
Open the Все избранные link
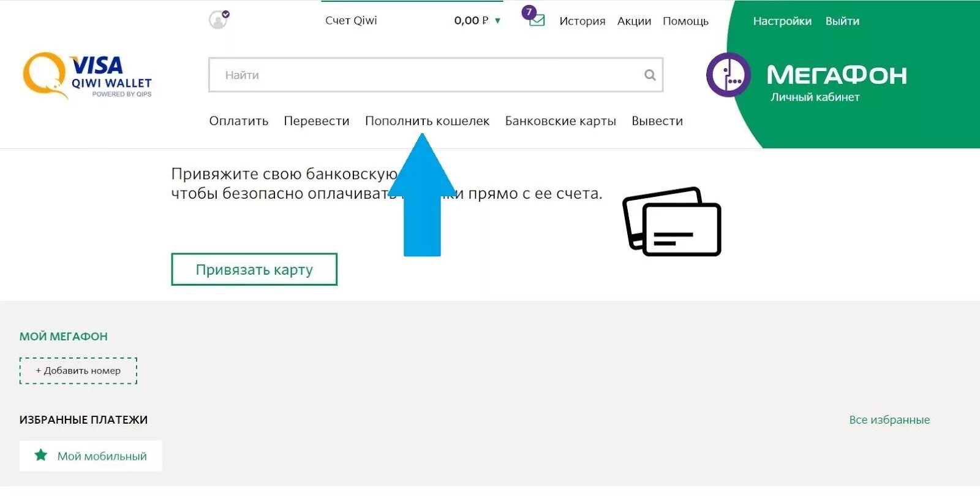[x=889, y=419]
